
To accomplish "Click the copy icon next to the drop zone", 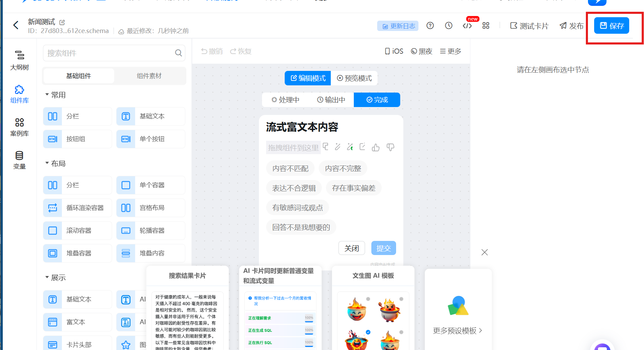I will [x=326, y=147].
